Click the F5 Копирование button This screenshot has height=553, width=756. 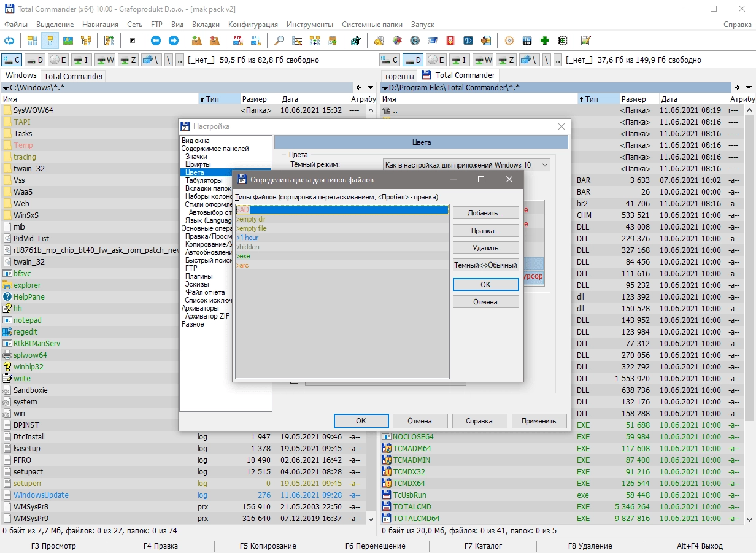(268, 546)
